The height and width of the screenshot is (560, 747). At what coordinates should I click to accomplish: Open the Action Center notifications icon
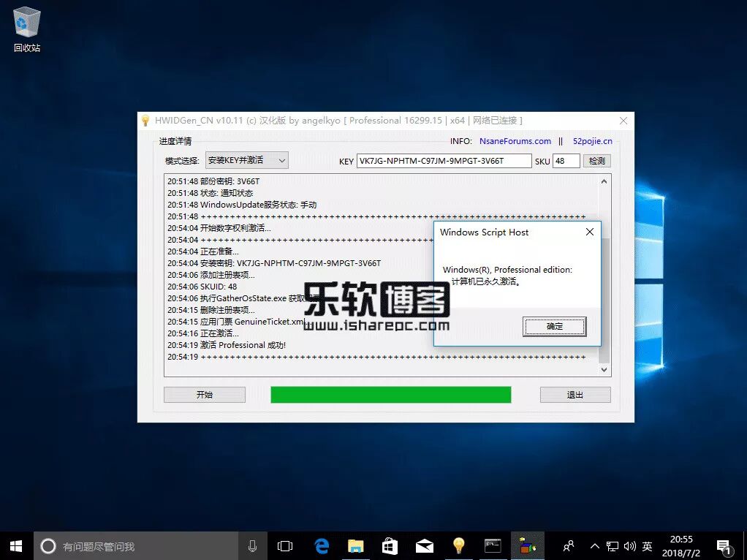[x=724, y=547]
